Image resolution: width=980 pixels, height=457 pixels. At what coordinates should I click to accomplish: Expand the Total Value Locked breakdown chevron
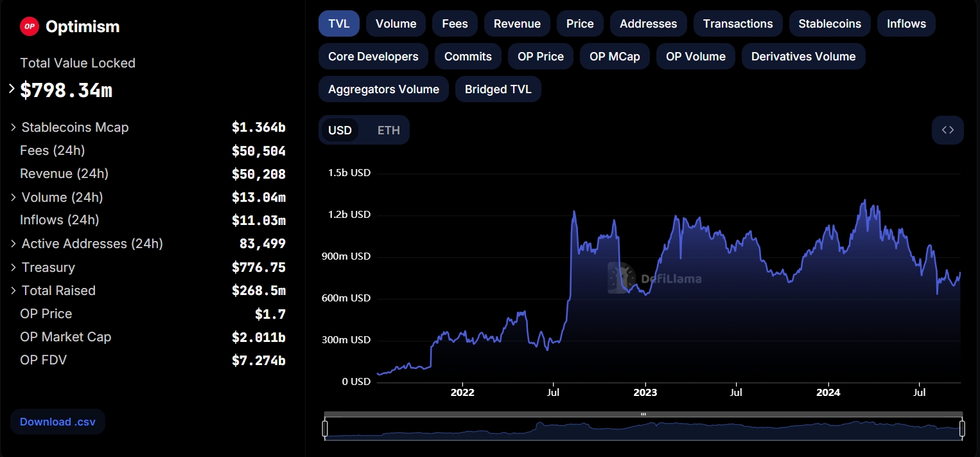point(12,89)
